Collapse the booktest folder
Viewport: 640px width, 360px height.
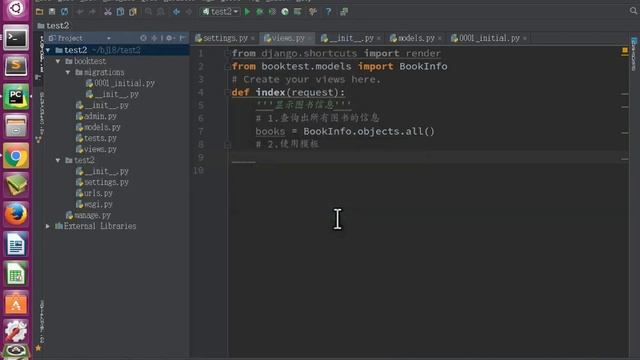click(58, 61)
